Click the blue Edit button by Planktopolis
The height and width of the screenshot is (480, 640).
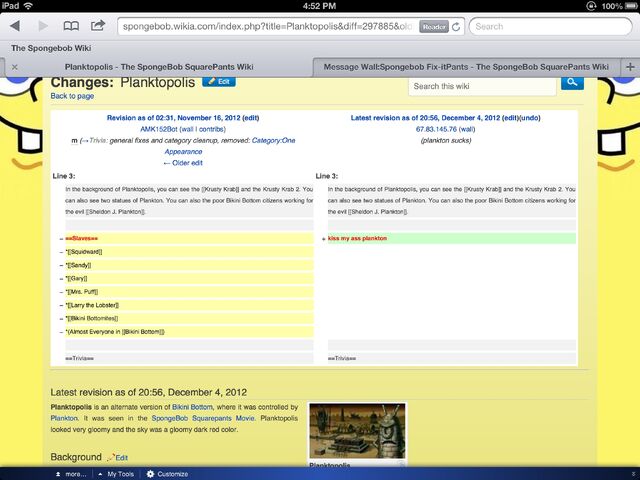click(x=219, y=82)
